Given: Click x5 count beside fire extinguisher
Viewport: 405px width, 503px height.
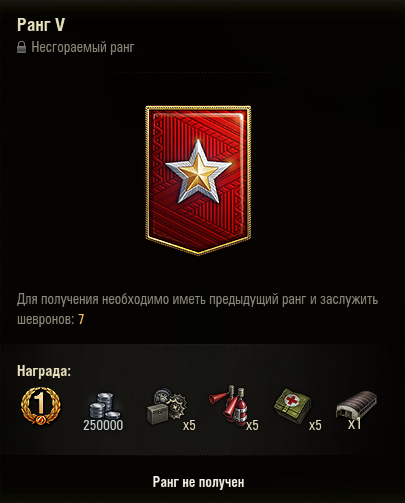Looking at the screenshot, I should (x=252, y=425).
